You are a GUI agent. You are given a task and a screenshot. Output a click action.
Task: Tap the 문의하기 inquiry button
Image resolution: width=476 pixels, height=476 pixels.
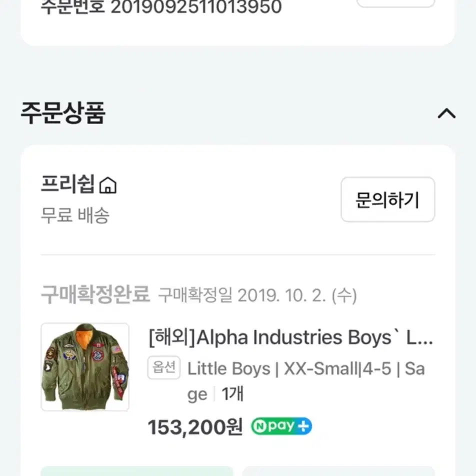tap(387, 199)
